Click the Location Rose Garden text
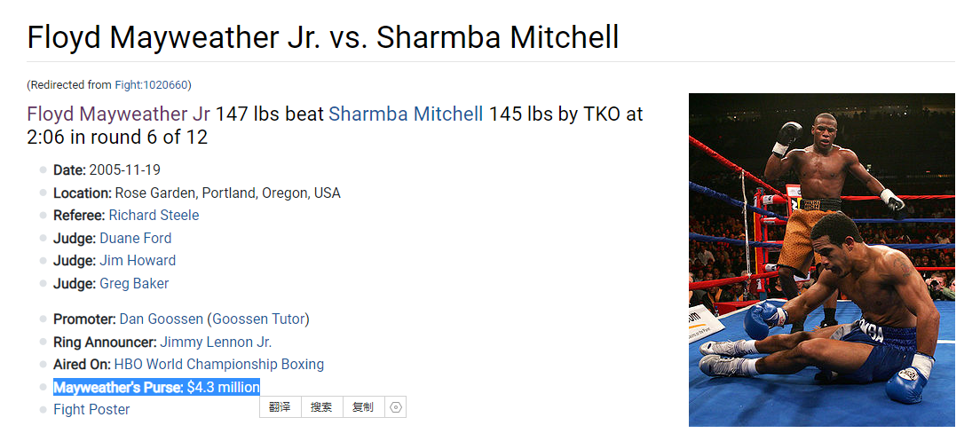The image size is (980, 441). tap(197, 193)
